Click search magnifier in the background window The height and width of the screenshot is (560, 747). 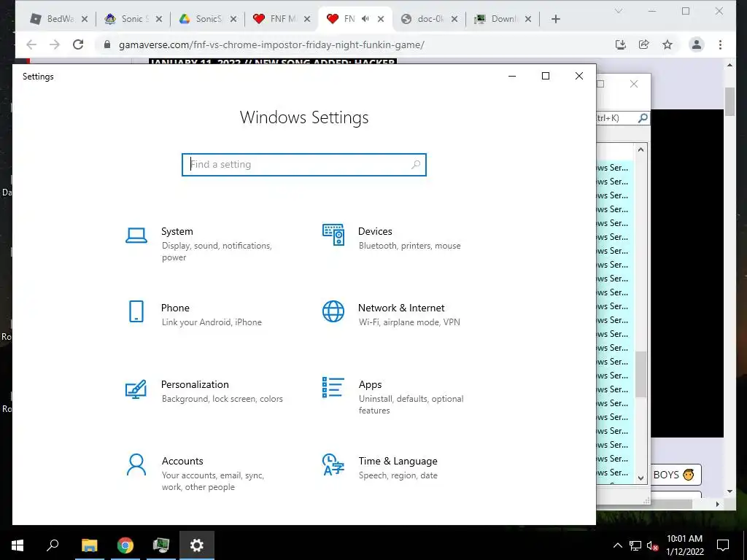click(642, 117)
